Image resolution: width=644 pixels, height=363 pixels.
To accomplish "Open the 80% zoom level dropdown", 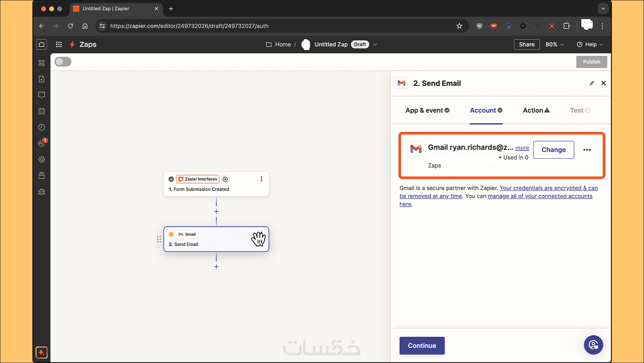I will tap(555, 45).
